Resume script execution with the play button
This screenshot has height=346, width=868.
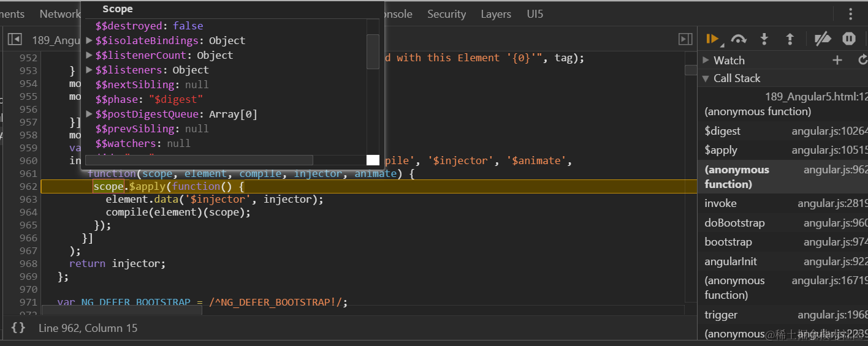(x=712, y=39)
